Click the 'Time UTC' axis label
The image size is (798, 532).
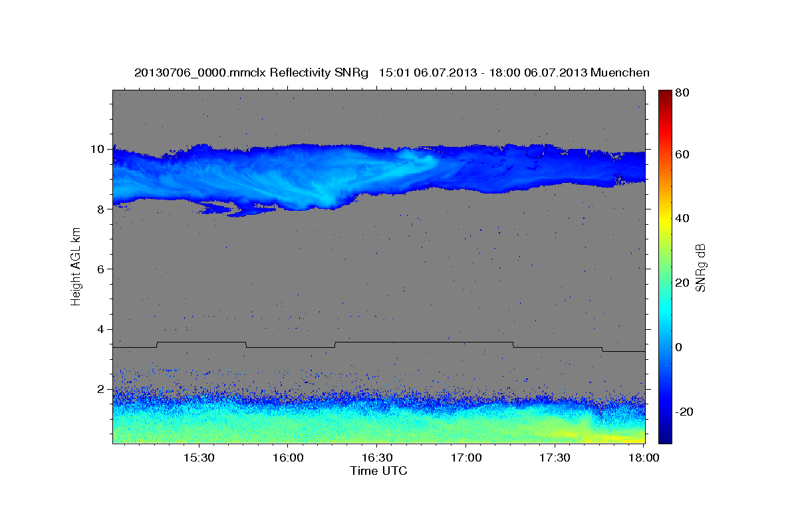click(378, 471)
